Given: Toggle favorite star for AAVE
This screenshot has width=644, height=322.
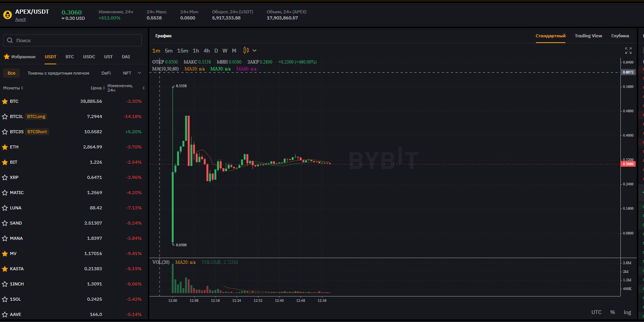Looking at the screenshot, I should point(5,314).
